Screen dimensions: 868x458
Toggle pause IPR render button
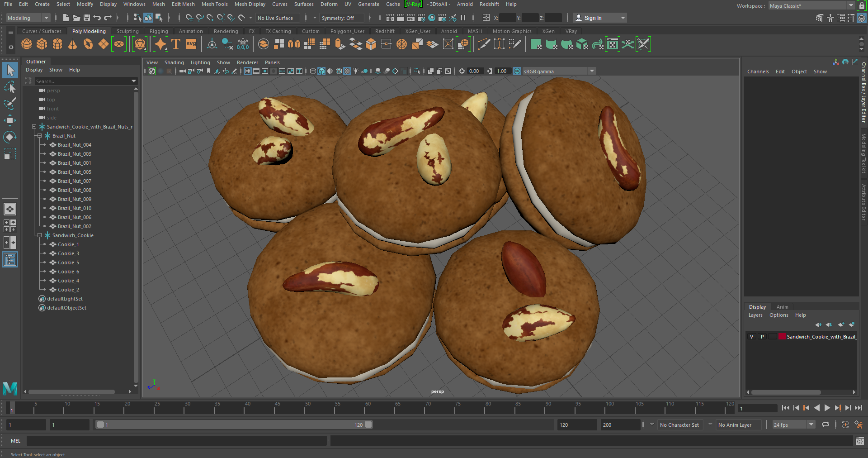463,18
